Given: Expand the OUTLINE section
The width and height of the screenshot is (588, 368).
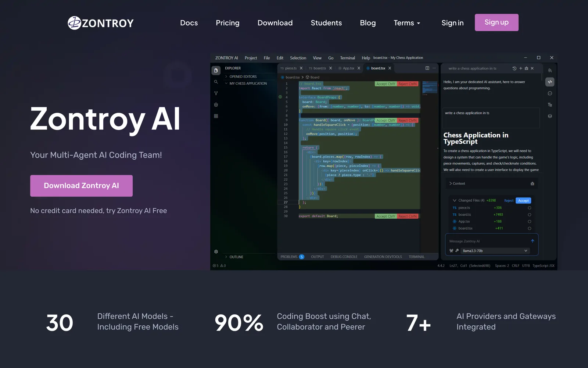Looking at the screenshot, I should (x=234, y=257).
